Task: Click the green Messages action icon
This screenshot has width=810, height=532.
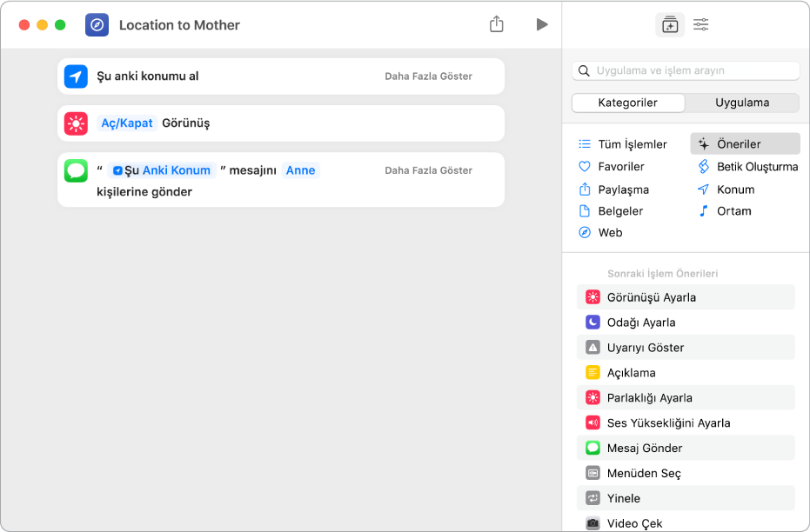Action: coord(77,170)
